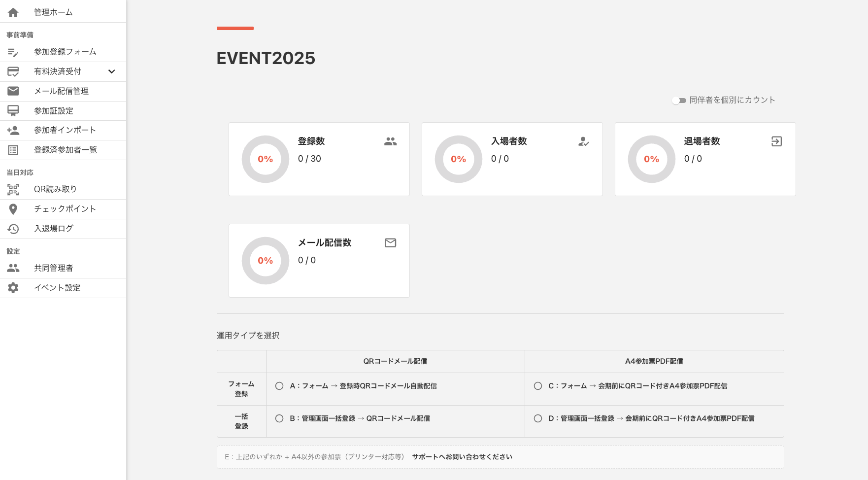Click the イベント設定 gear icon

point(13,287)
